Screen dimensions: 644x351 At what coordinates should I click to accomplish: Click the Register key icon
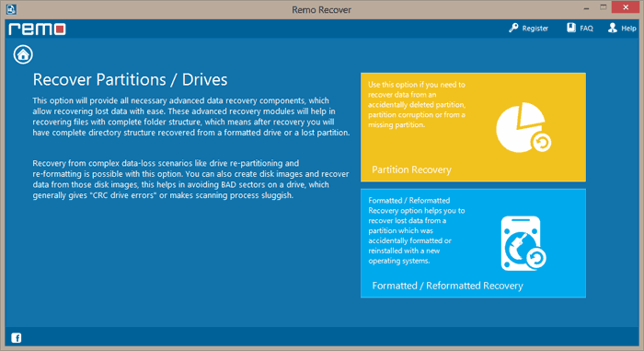(513, 28)
